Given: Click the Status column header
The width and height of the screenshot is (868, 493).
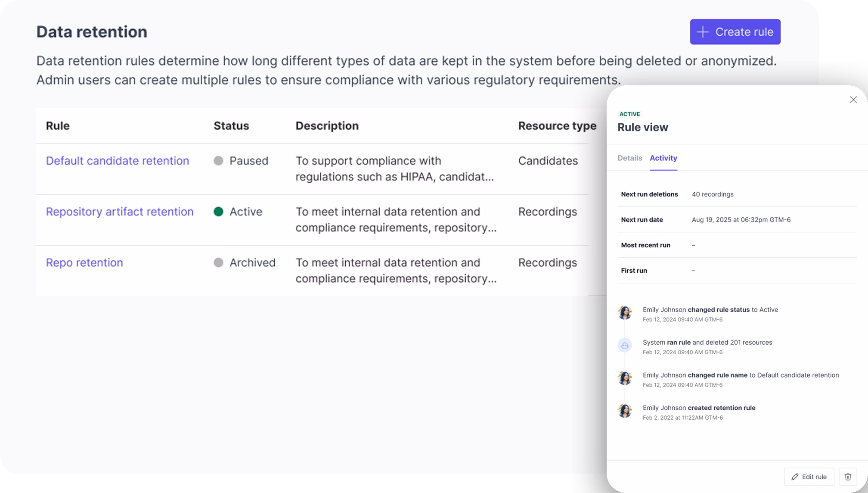Looking at the screenshot, I should pyautogui.click(x=231, y=126).
